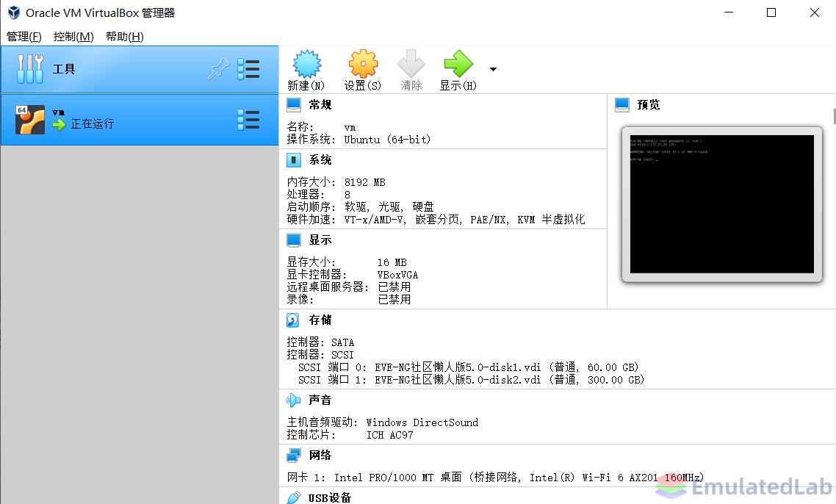836x504 pixels.
Task: Click the boot order value 软驱, 光驱, 硬盘
Action: point(389,207)
